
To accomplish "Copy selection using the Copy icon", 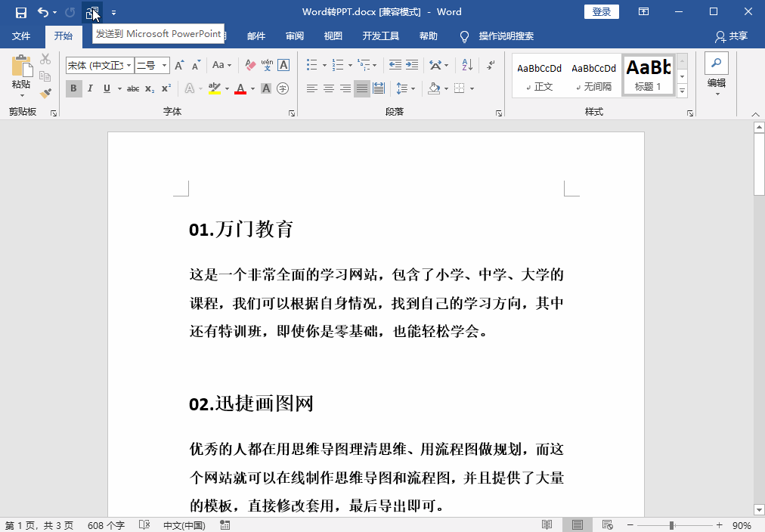I will tap(45, 76).
